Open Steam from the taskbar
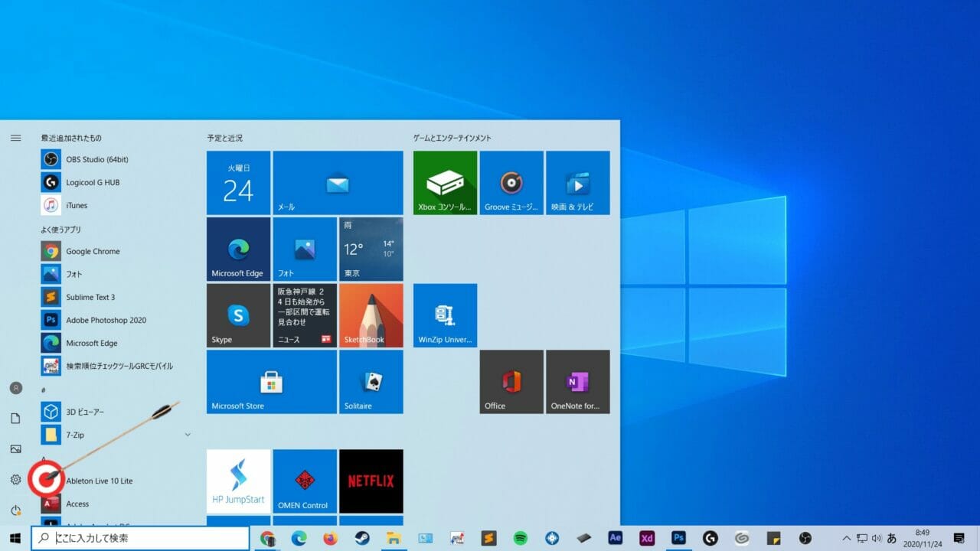980x551 pixels. click(362, 538)
